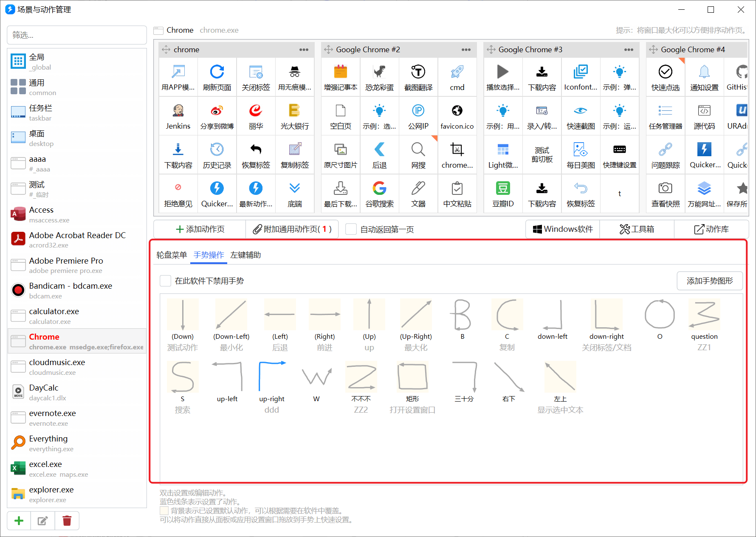Select the S gesture thumbnail
The image size is (756, 537).
[x=183, y=377]
